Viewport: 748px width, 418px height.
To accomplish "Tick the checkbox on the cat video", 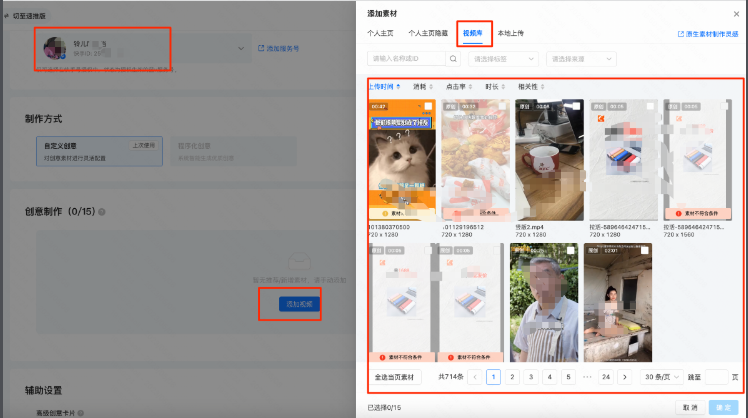I will pyautogui.click(x=428, y=106).
